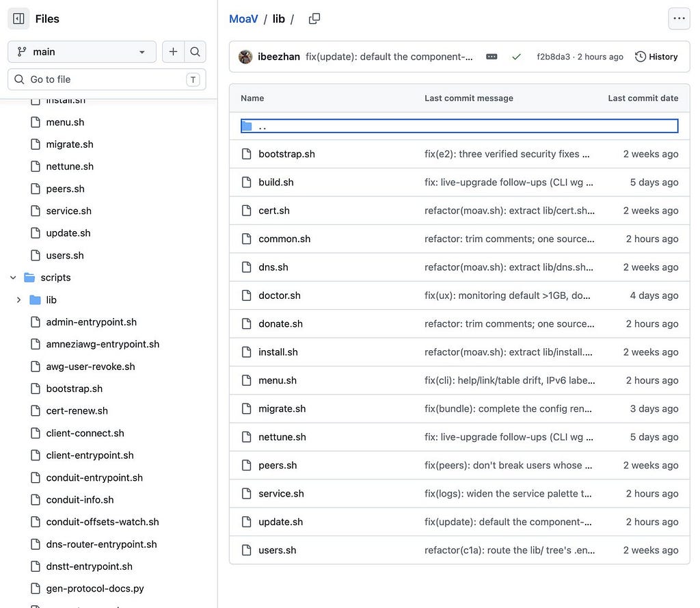This screenshot has width=700, height=608.
Task: Open service.sh in the sidebar tree
Action: point(68,211)
